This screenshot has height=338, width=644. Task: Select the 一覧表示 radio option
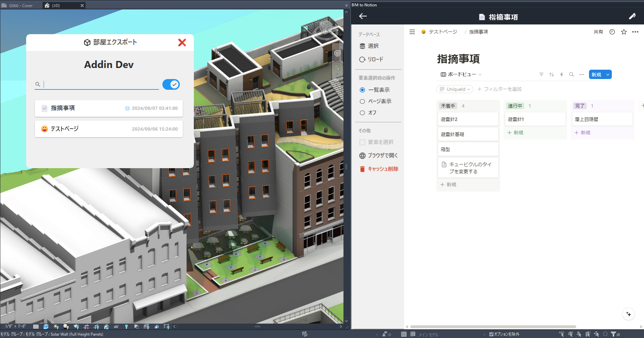(362, 90)
